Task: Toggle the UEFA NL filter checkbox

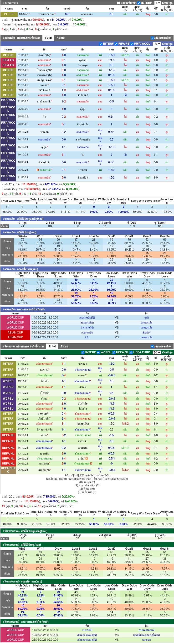Action: (114, 353)
